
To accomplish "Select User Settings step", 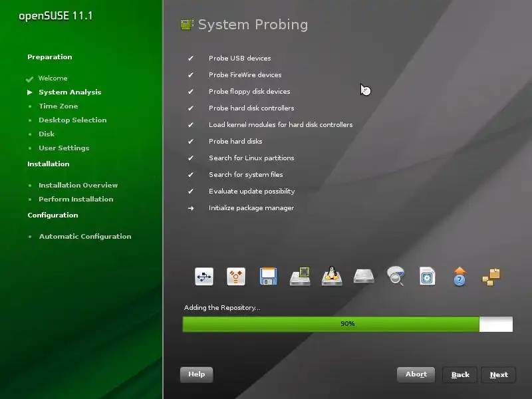I will coord(64,148).
